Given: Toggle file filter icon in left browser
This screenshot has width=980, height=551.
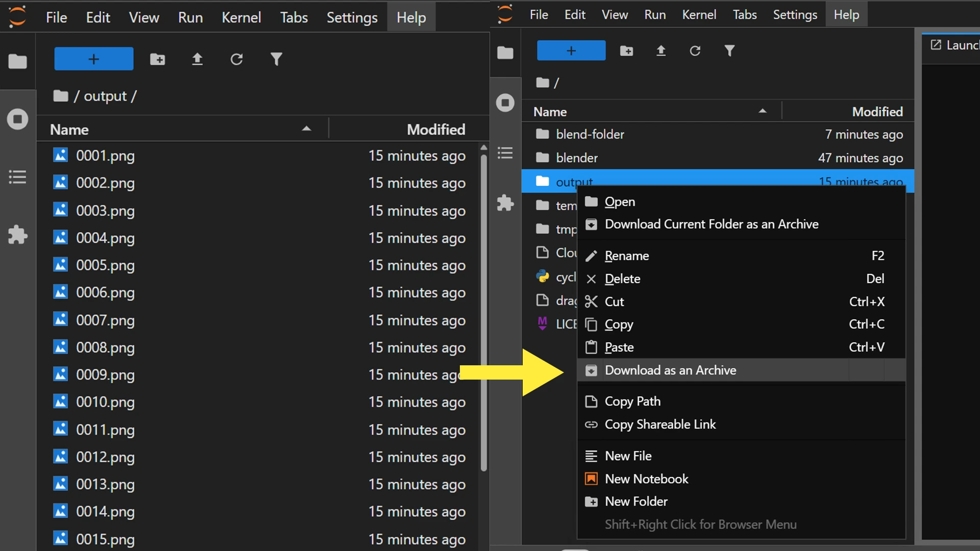Looking at the screenshot, I should 276,59.
